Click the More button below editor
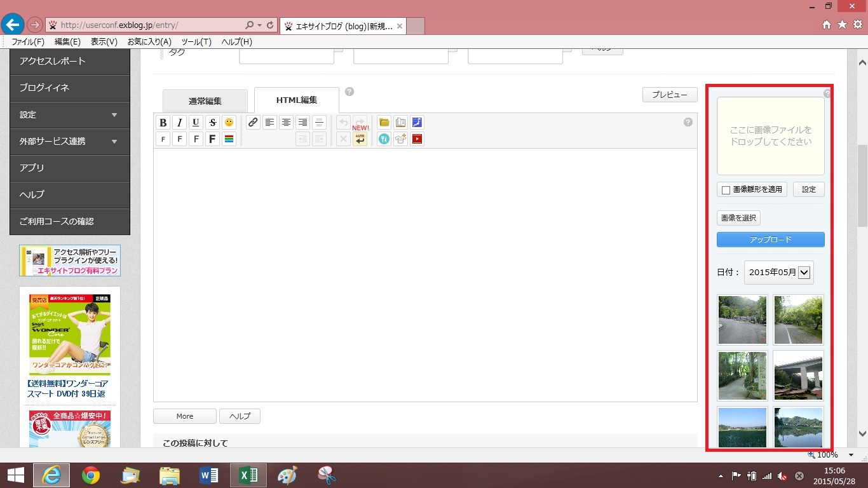The width and height of the screenshot is (868, 488). (x=185, y=416)
